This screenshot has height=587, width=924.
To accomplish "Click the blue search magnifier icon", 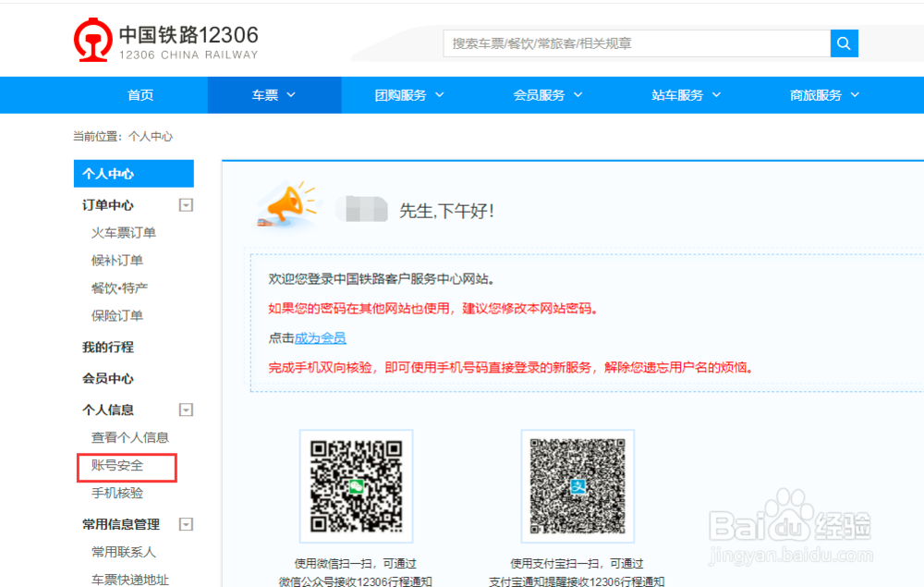I will click(x=844, y=43).
